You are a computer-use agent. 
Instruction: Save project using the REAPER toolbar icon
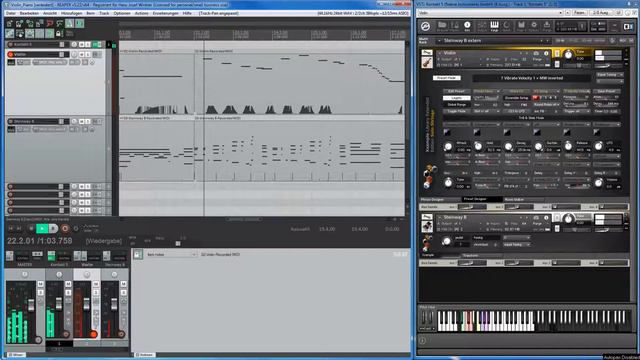30,23
